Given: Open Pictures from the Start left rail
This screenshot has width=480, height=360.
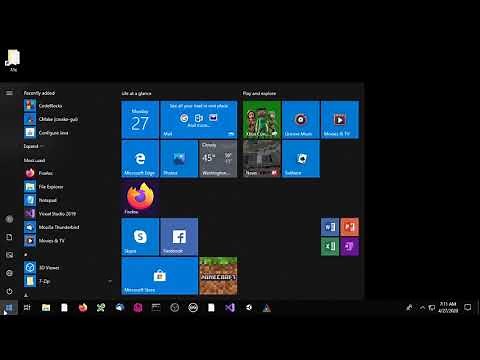Looking at the screenshot, I should pos(9,255).
